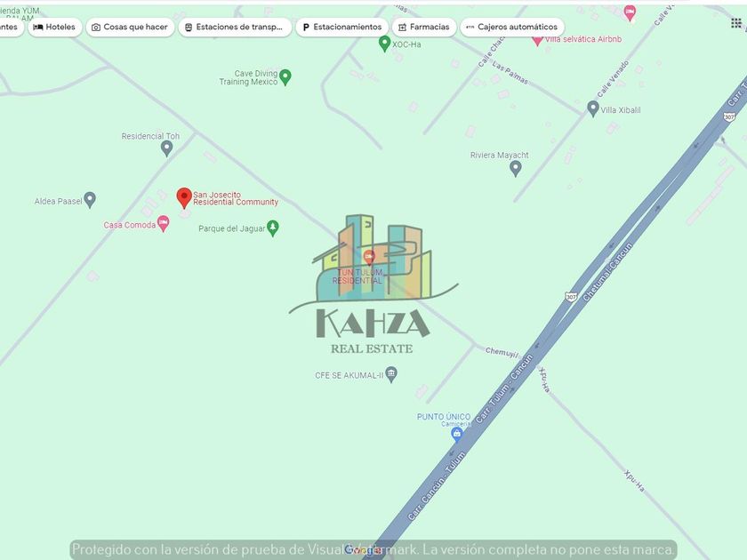
Task: Click the CFE SE AKUMAL-II label
Action: (349, 375)
